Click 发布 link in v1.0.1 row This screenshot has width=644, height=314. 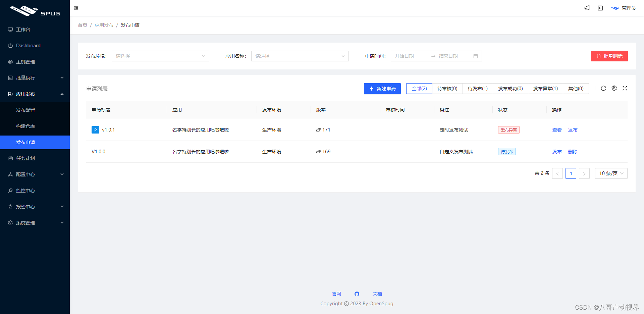point(573,130)
